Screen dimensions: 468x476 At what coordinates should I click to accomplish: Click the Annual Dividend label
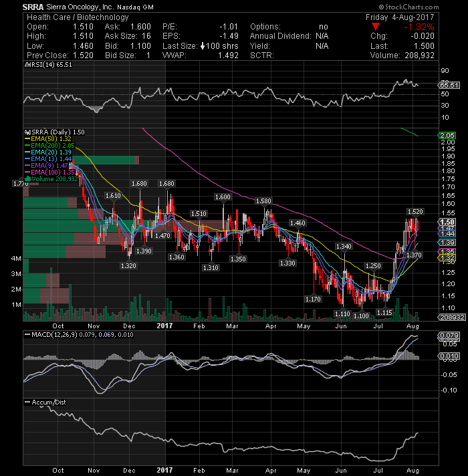pyautogui.click(x=280, y=36)
